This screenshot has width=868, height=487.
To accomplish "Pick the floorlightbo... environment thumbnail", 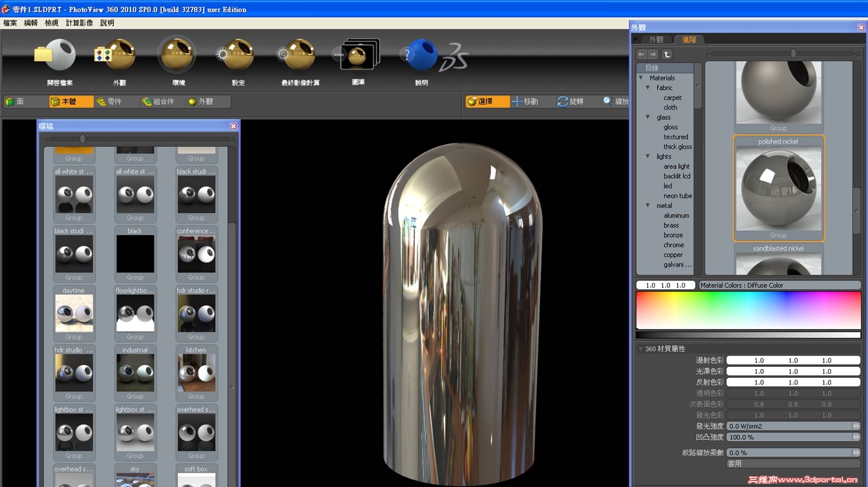I will pyautogui.click(x=135, y=314).
